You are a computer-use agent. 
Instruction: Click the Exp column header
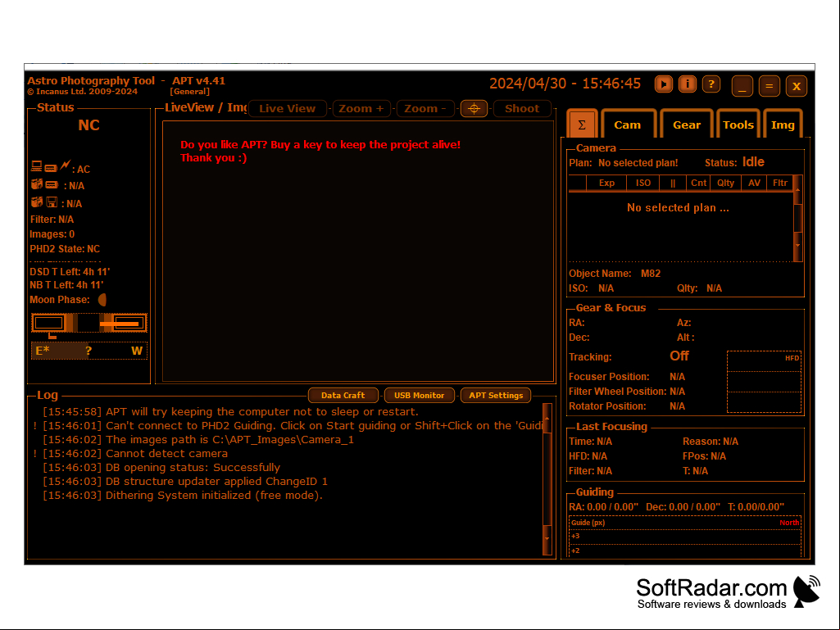coord(606,183)
